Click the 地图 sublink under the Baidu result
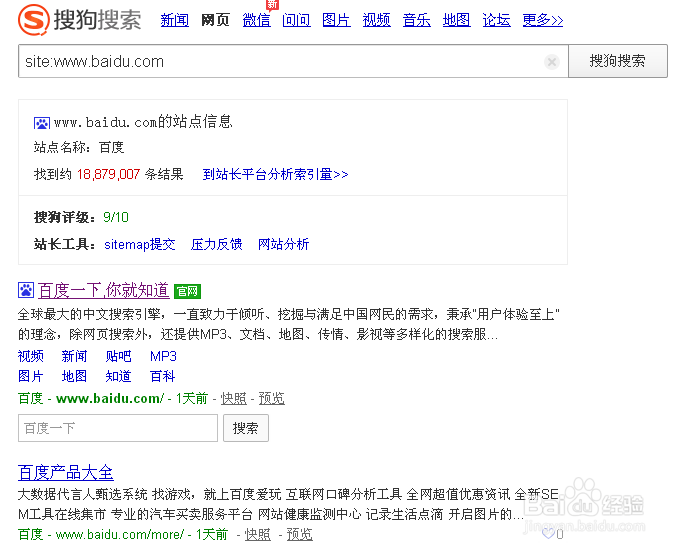Image resolution: width=683 pixels, height=551 pixels. [x=74, y=376]
